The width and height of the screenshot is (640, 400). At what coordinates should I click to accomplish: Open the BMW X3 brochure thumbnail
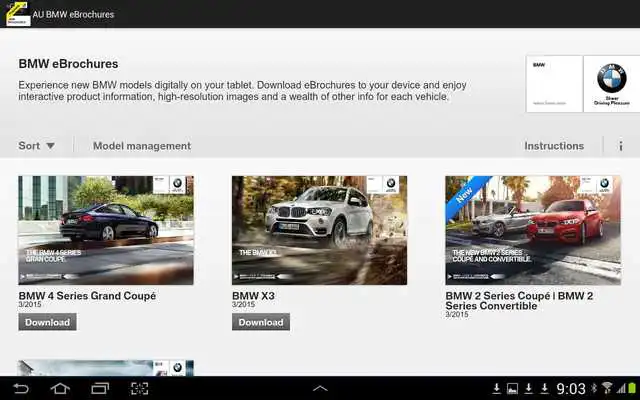(x=320, y=230)
